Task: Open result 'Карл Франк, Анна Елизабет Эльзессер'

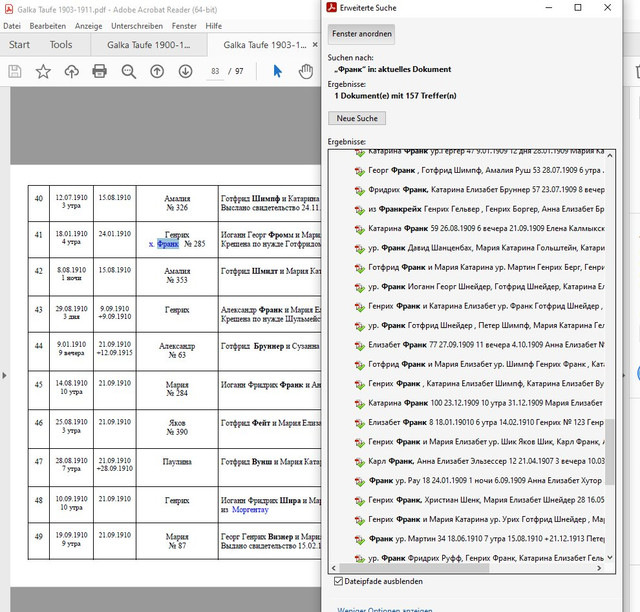Action: [486, 461]
